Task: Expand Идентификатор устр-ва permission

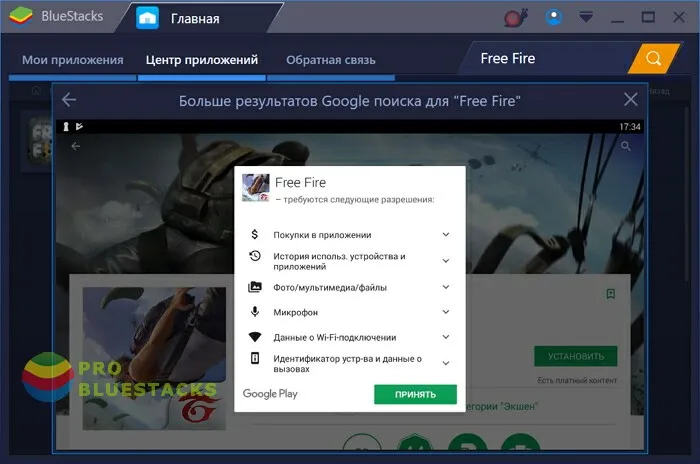Action: click(446, 363)
